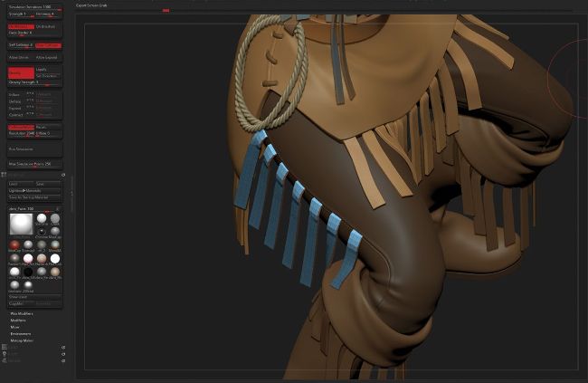Screen dimensions: 588x383
Task: Select the skin-toned material sphere in third row
Action: 43,258
